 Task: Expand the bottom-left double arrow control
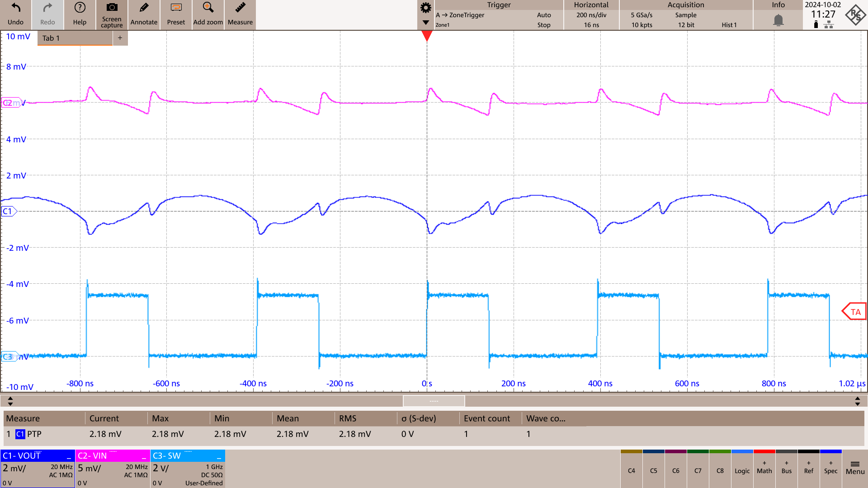click(11, 401)
